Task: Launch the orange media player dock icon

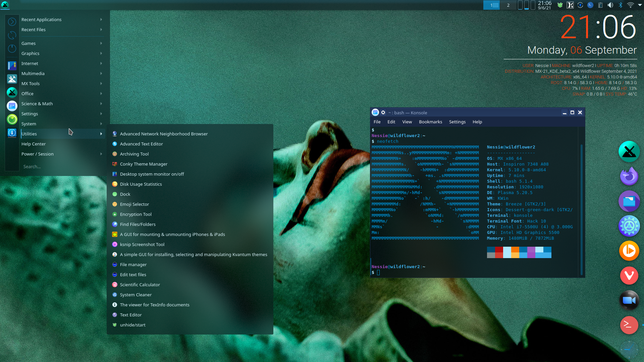Action: [x=629, y=251]
